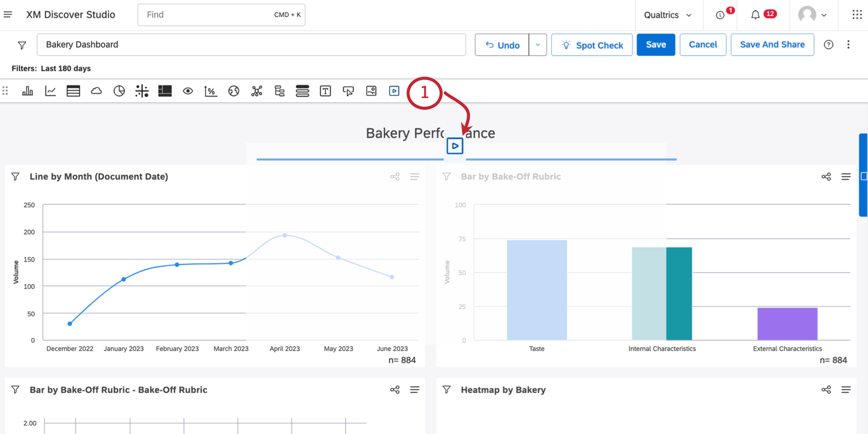Select the bar chart widget icon
The image size is (868, 434).
28,91
